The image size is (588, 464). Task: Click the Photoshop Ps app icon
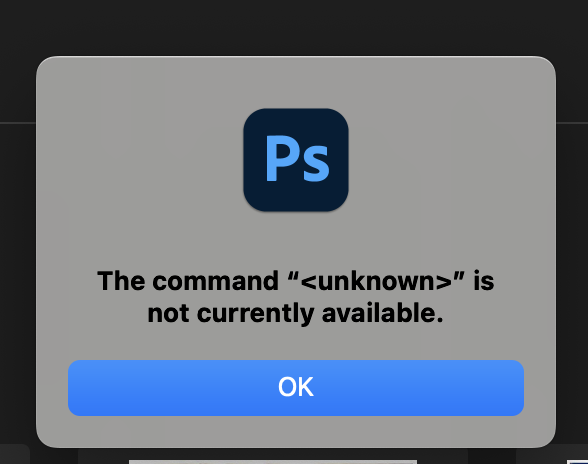(x=296, y=160)
